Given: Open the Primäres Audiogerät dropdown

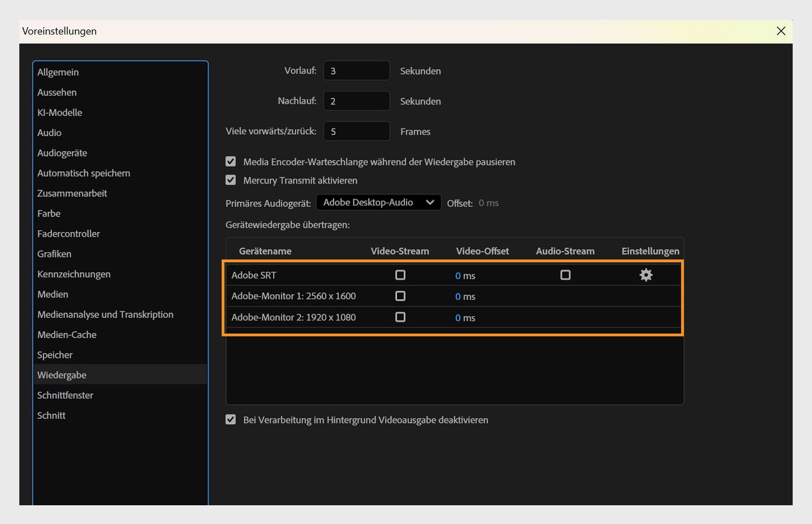Looking at the screenshot, I should click(378, 202).
